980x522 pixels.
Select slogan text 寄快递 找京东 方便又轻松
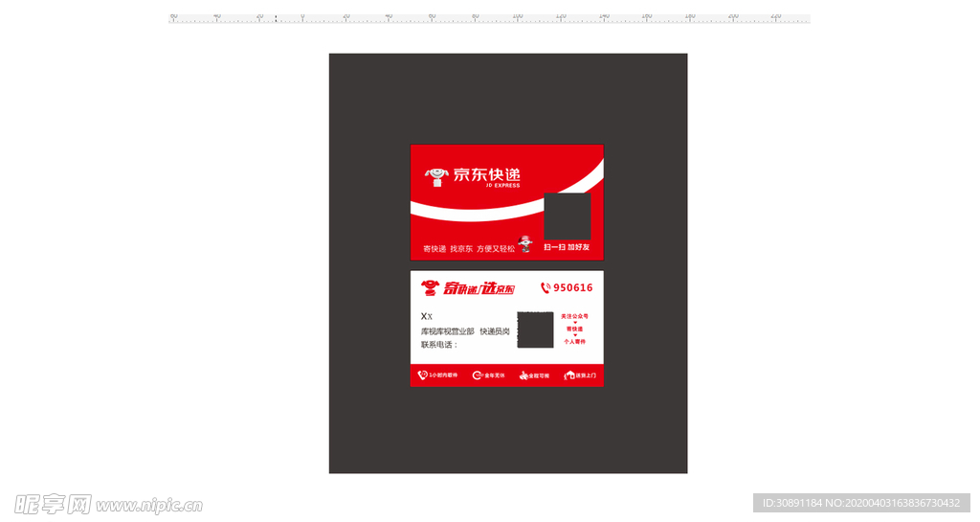469,249
